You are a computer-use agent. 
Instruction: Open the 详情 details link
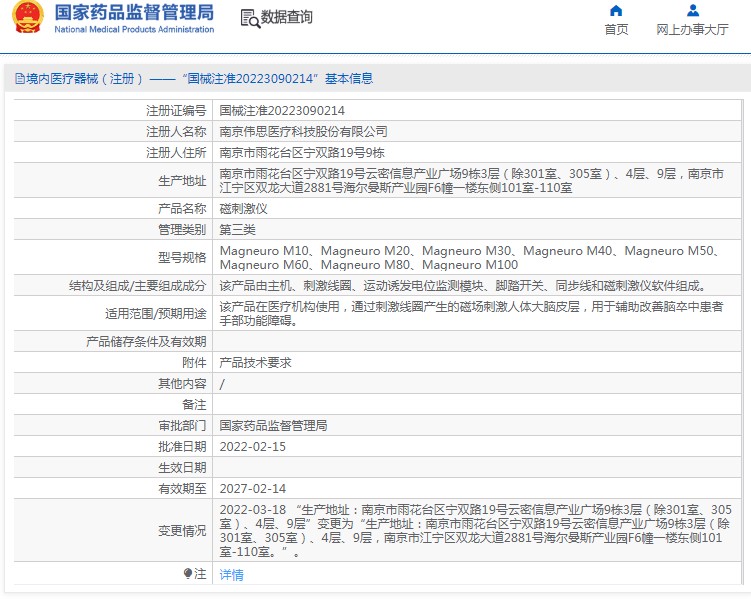(231, 575)
